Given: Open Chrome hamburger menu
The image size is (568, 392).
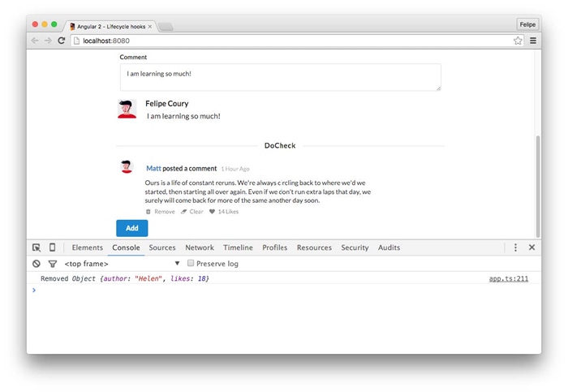Looking at the screenshot, I should click(x=533, y=41).
